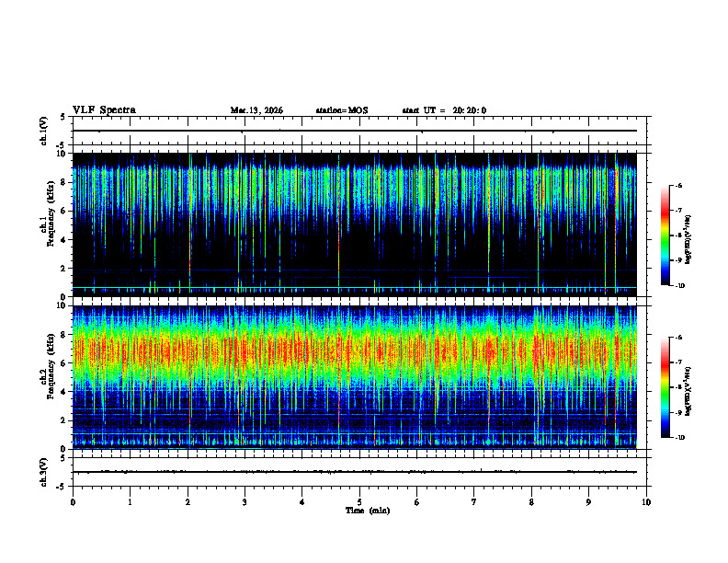Click the ch.1 frequency tick label "2"
The height and width of the screenshot is (563, 728).
pos(64,269)
